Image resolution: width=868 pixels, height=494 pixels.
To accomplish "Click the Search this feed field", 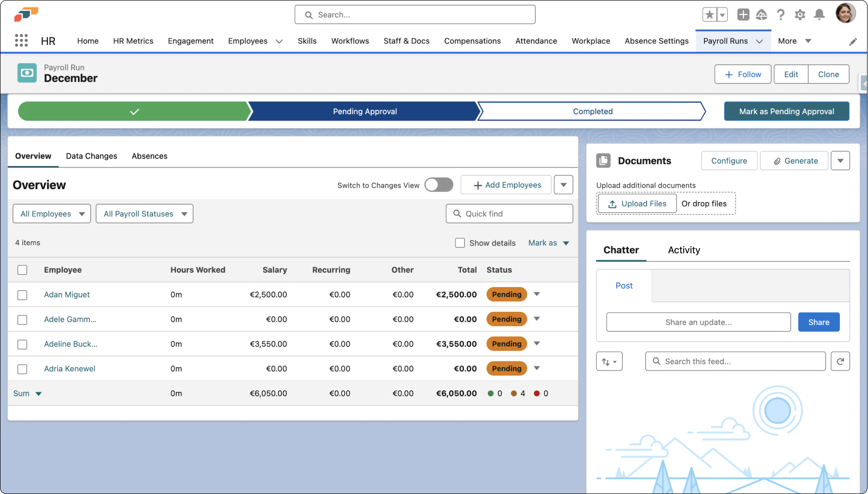I will 735,361.
